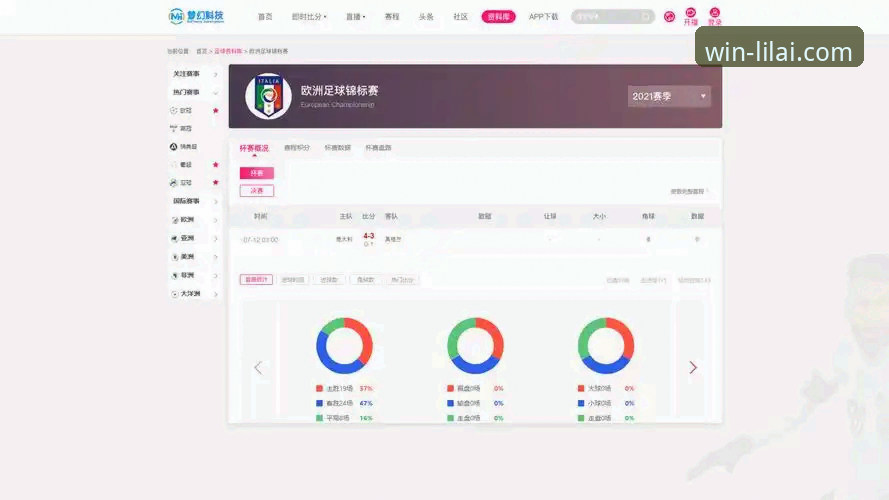
Task: Click the 47% away-win percentage
Action: click(x=366, y=403)
